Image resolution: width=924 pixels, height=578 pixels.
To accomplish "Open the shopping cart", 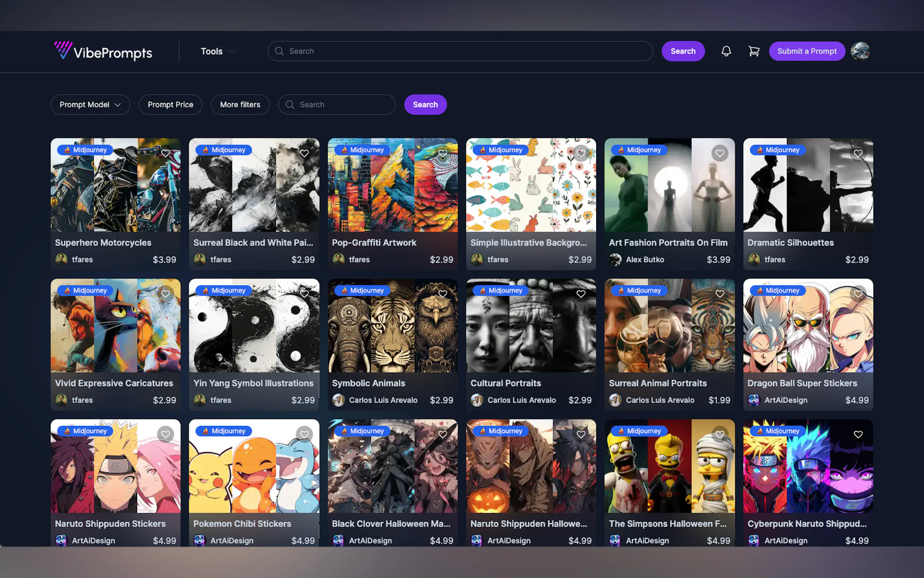I will click(x=754, y=51).
